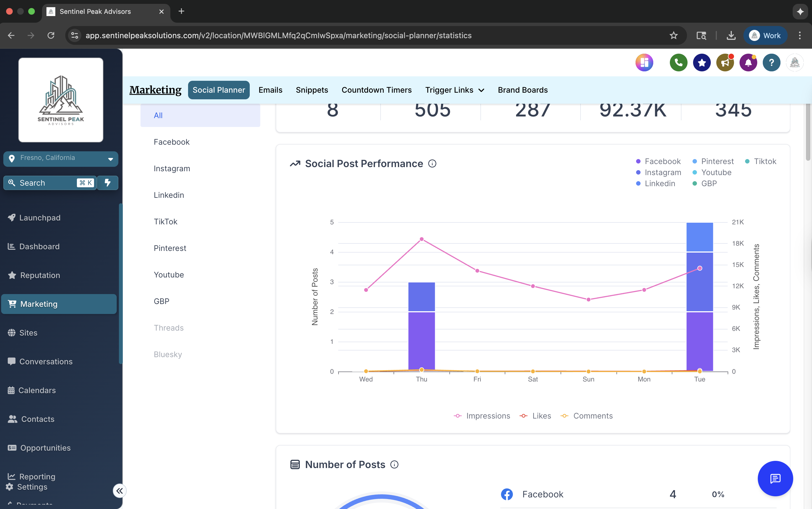
Task: Filter statistics by Instagram
Action: pyautogui.click(x=172, y=168)
